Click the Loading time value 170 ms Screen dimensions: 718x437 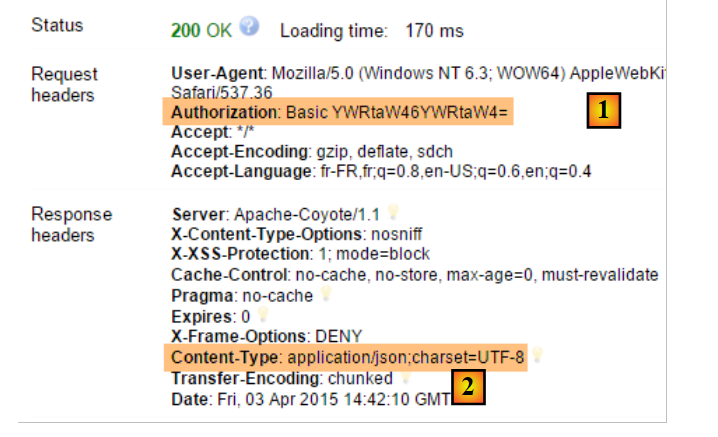coord(434,30)
